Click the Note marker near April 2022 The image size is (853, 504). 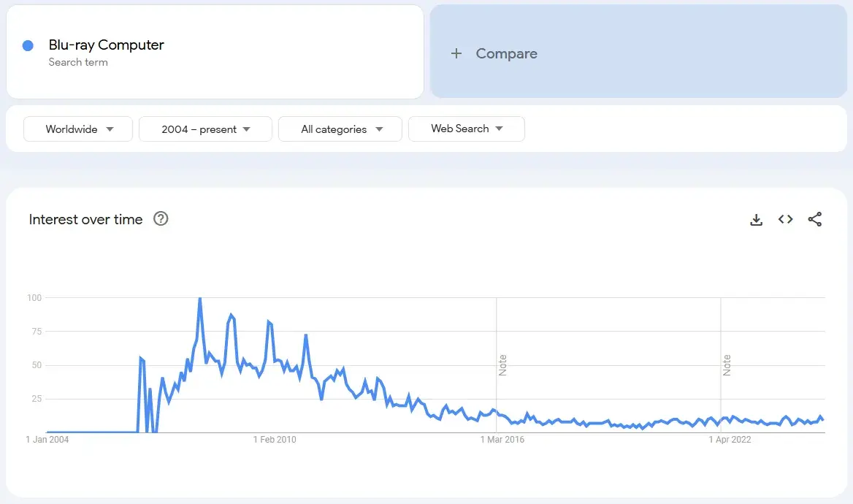pos(727,365)
